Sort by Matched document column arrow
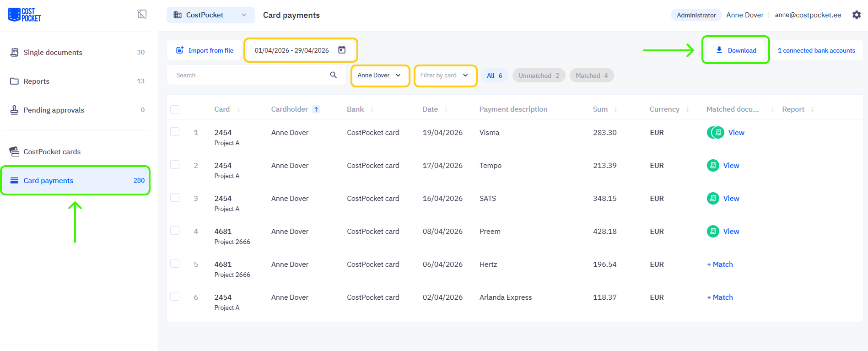 click(772, 109)
